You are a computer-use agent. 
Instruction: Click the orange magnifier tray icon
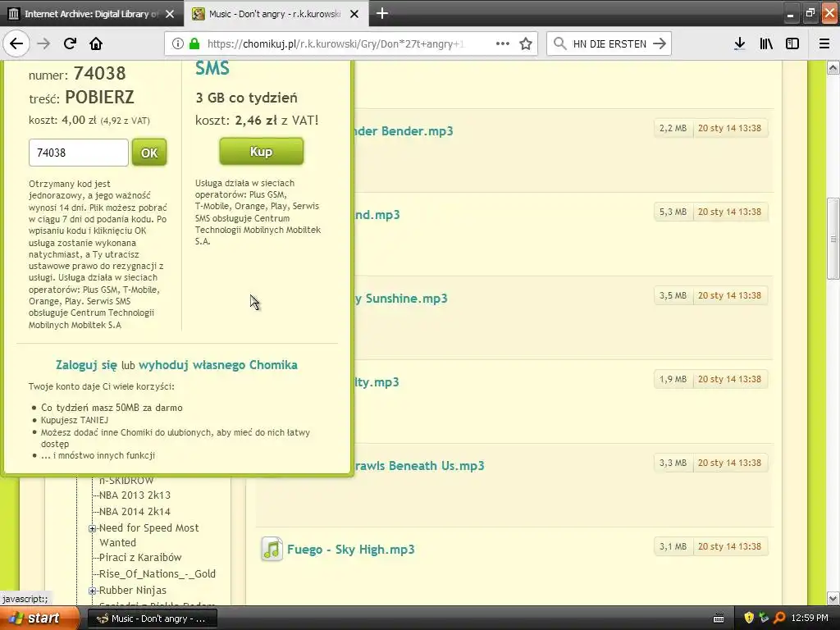pos(779,619)
